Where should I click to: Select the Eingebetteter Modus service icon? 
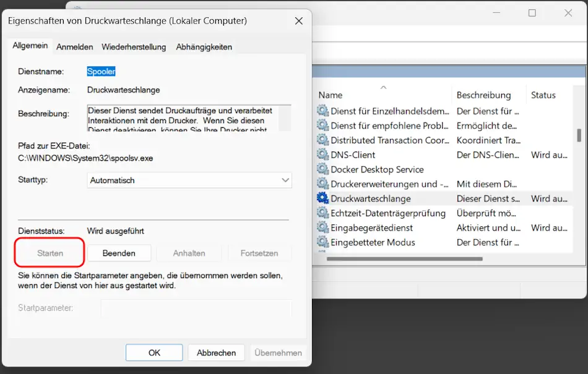click(x=322, y=242)
